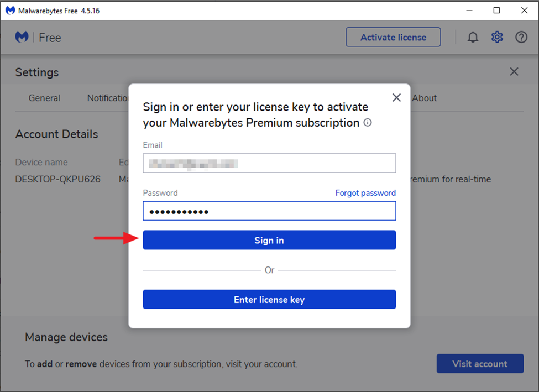The image size is (539, 392).
Task: Follow the Forgot password link
Action: point(365,193)
